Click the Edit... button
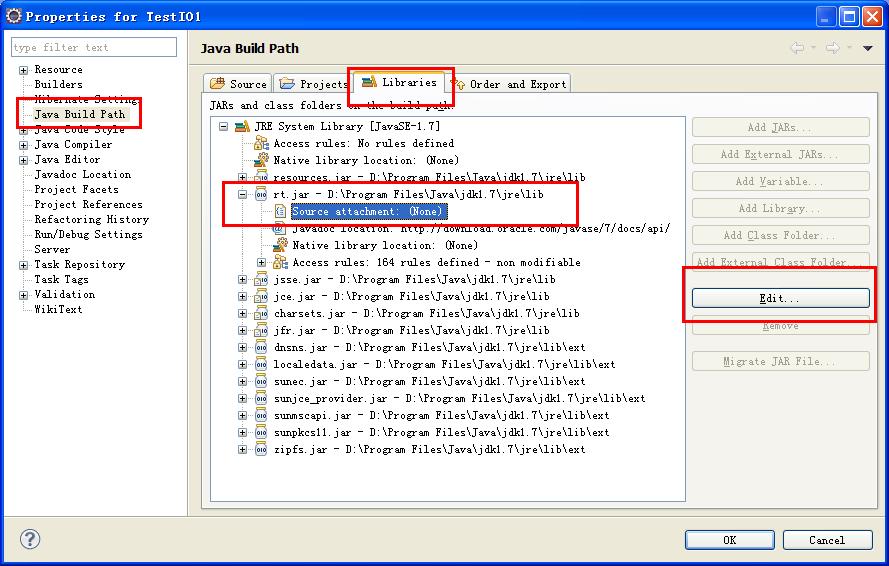The height and width of the screenshot is (566, 889). coord(780,298)
